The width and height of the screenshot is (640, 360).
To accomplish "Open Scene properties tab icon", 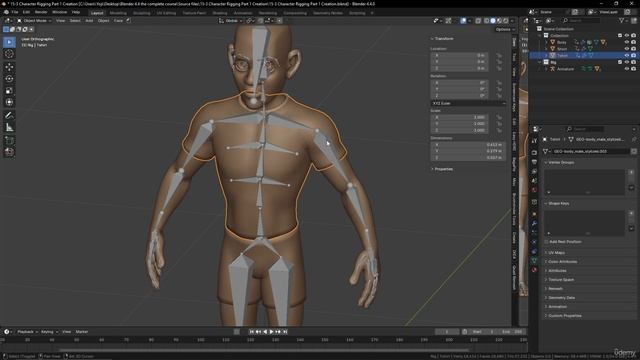I will click(x=534, y=181).
